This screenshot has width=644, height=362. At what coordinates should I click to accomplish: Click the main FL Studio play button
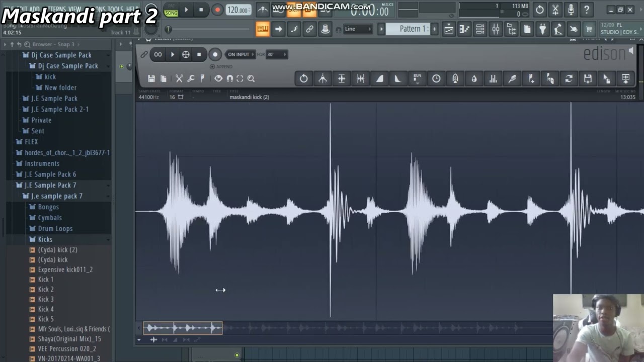pos(186,10)
